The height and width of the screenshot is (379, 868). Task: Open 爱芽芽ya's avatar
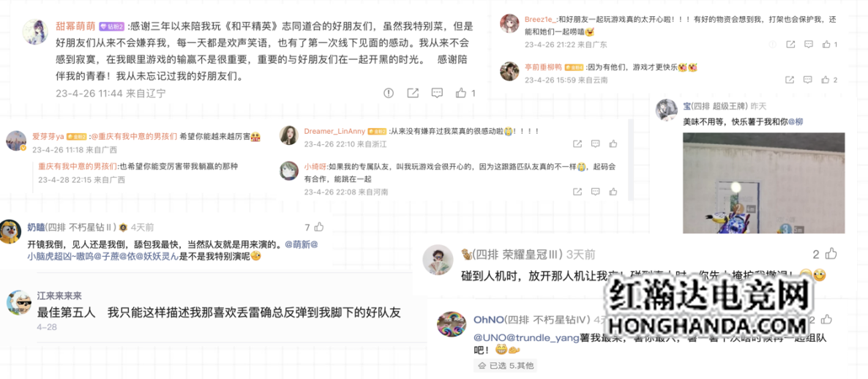(16, 141)
